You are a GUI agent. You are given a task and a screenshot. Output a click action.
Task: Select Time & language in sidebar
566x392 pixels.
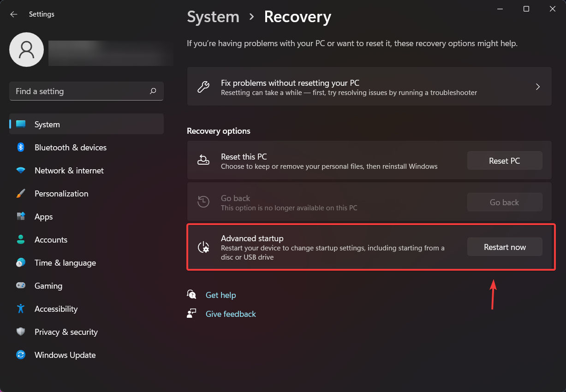coord(65,263)
